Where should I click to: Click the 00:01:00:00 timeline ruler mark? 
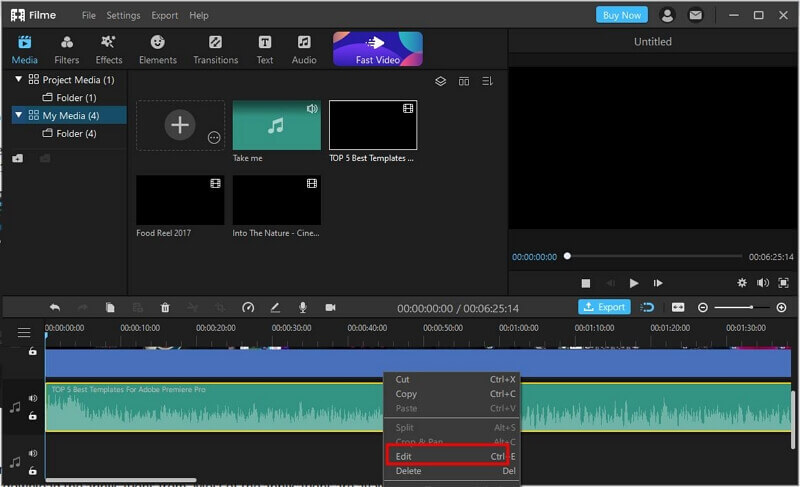coord(518,328)
